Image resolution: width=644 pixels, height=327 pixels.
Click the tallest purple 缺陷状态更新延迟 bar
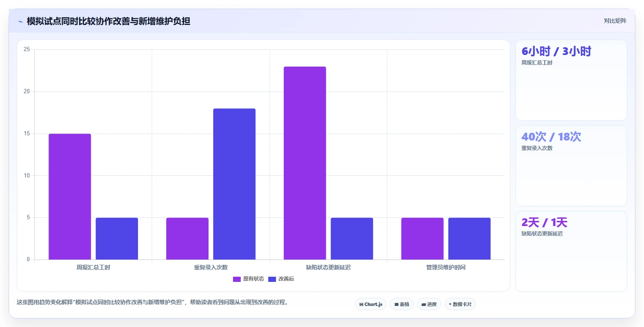click(x=305, y=163)
